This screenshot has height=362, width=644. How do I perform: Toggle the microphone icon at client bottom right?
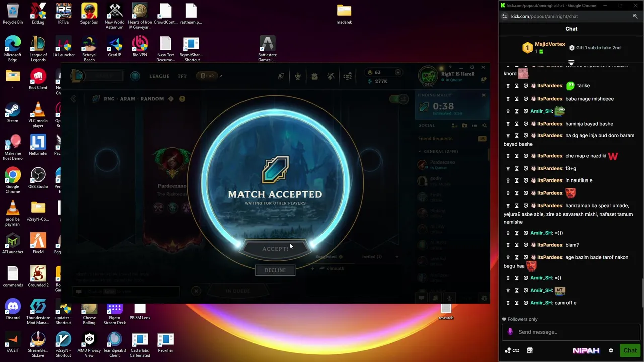(x=449, y=298)
